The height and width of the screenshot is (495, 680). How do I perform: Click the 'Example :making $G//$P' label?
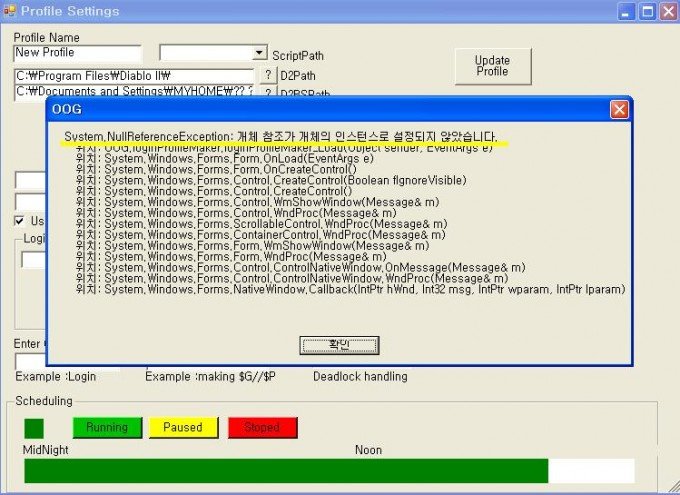click(210, 377)
